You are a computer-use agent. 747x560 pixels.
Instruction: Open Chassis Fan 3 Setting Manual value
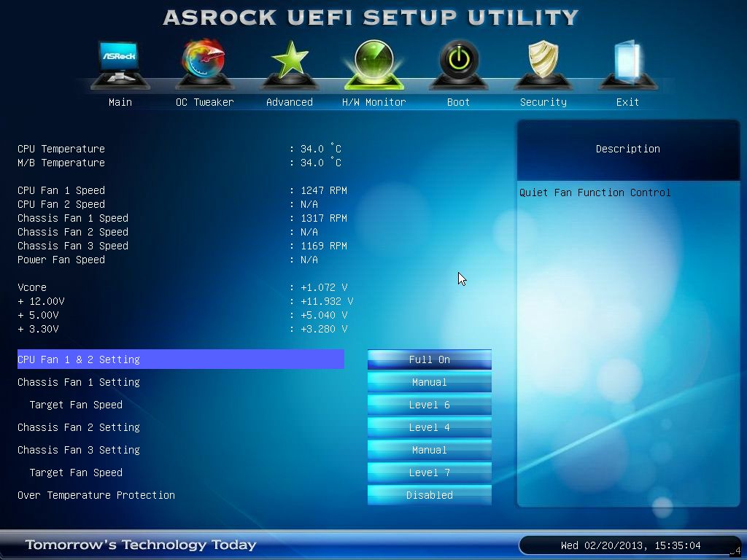click(429, 450)
